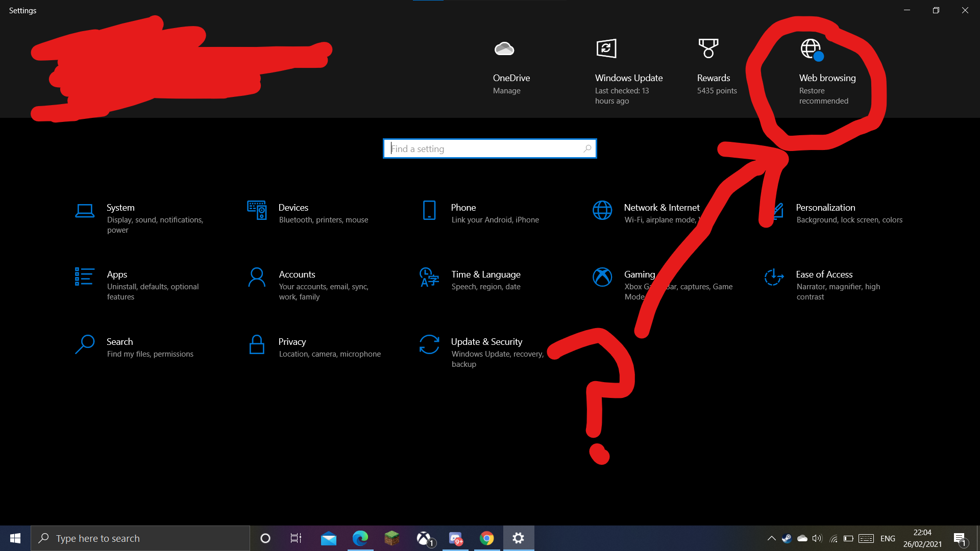
Task: Open Personalization settings label
Action: pos(825,208)
